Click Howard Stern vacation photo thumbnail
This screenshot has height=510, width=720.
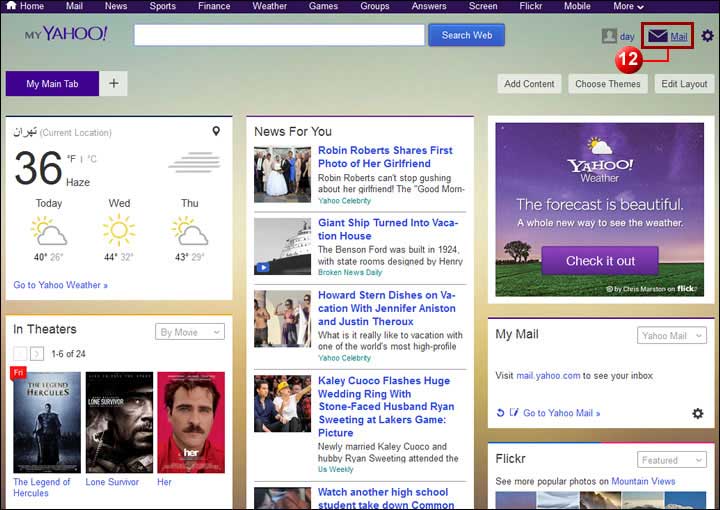pyautogui.click(x=282, y=318)
